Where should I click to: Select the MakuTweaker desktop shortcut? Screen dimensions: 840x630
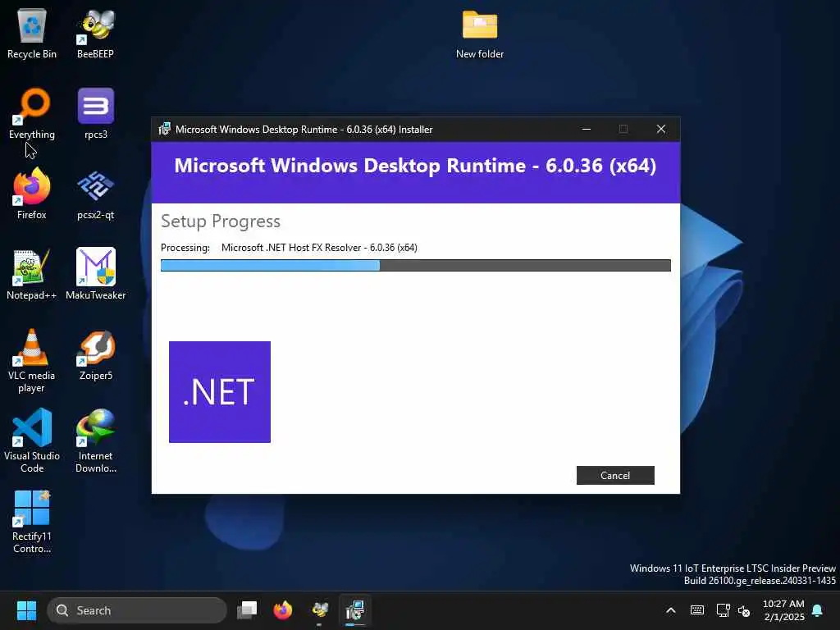click(95, 275)
